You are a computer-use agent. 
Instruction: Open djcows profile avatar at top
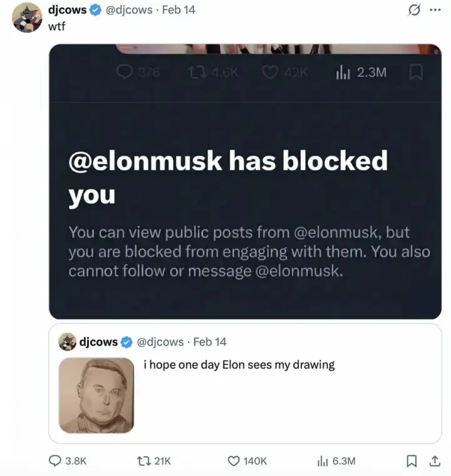coord(27,18)
